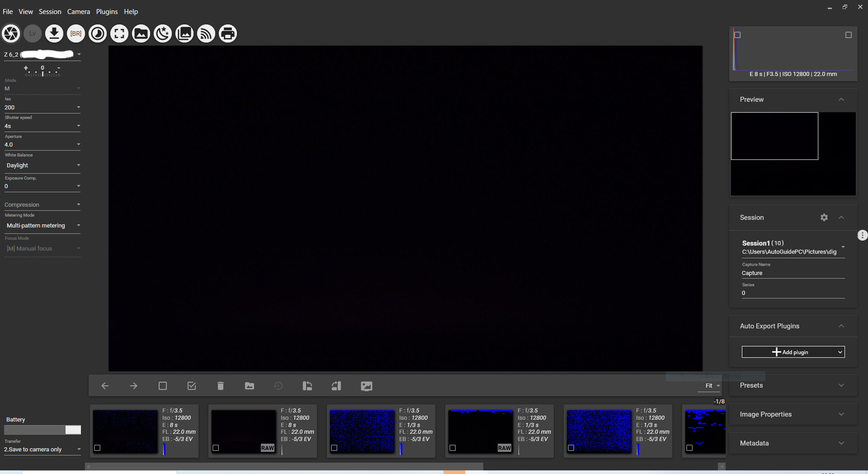Click the image preview picture icon
The image size is (868, 474).
click(x=367, y=386)
